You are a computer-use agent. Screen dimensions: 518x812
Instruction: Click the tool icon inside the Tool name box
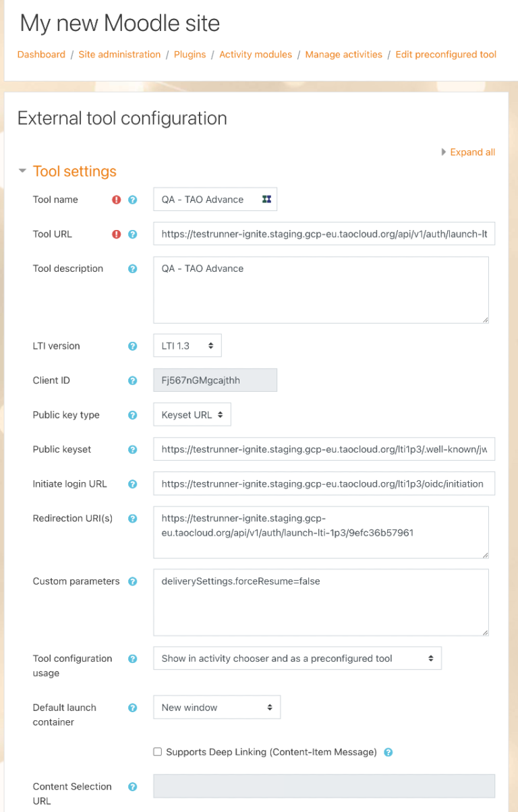[x=266, y=199]
